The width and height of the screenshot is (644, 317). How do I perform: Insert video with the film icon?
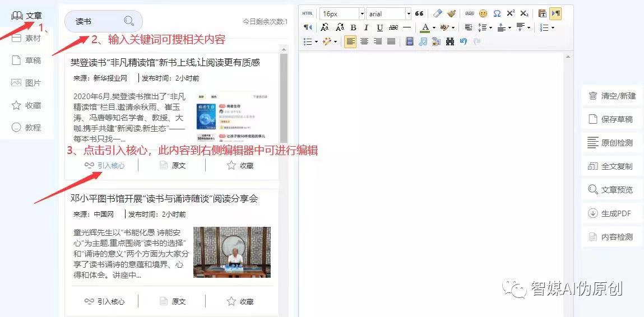point(410,41)
